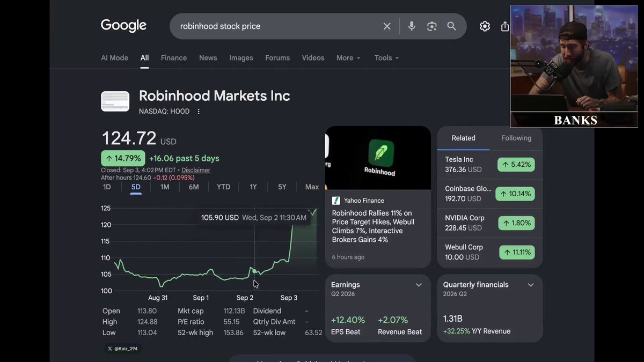This screenshot has height=362, width=644.
Task: Select the All results tab
Action: (x=145, y=58)
